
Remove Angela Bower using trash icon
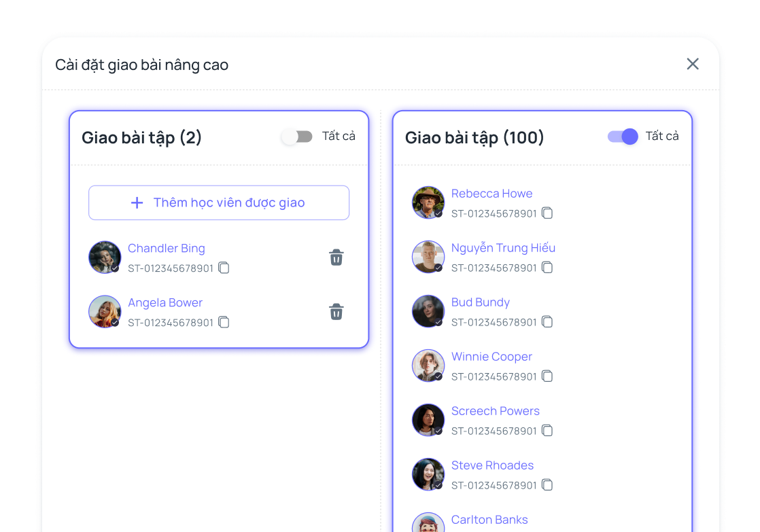pos(336,312)
